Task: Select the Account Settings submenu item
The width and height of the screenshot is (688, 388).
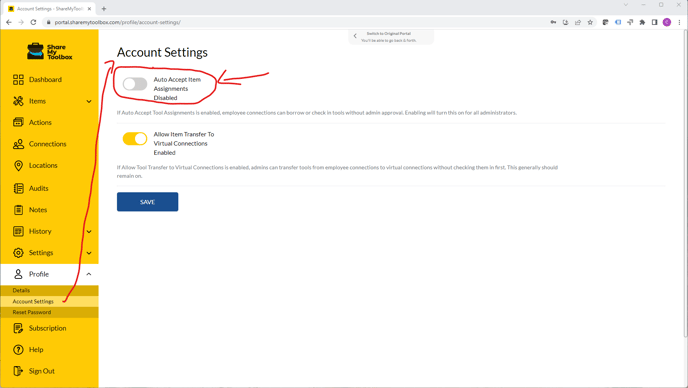Action: point(49,301)
